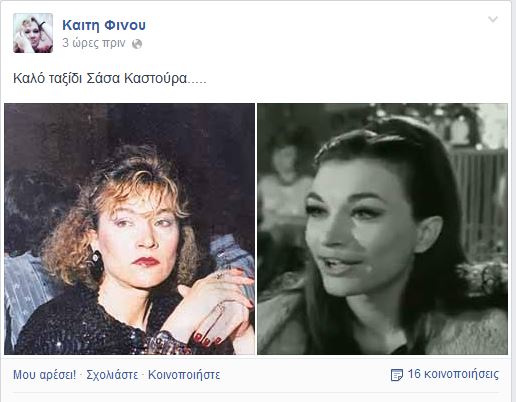Click the shares note icon

point(396,375)
